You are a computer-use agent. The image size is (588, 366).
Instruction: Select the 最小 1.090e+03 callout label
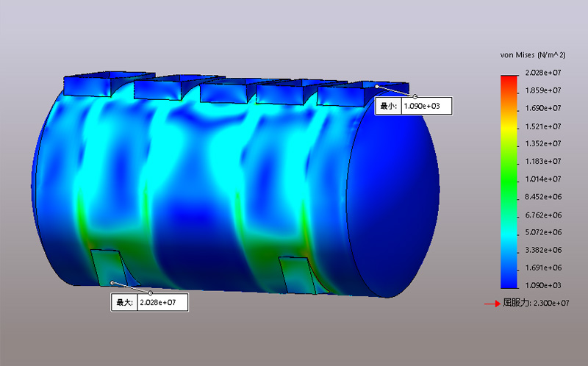click(x=413, y=106)
